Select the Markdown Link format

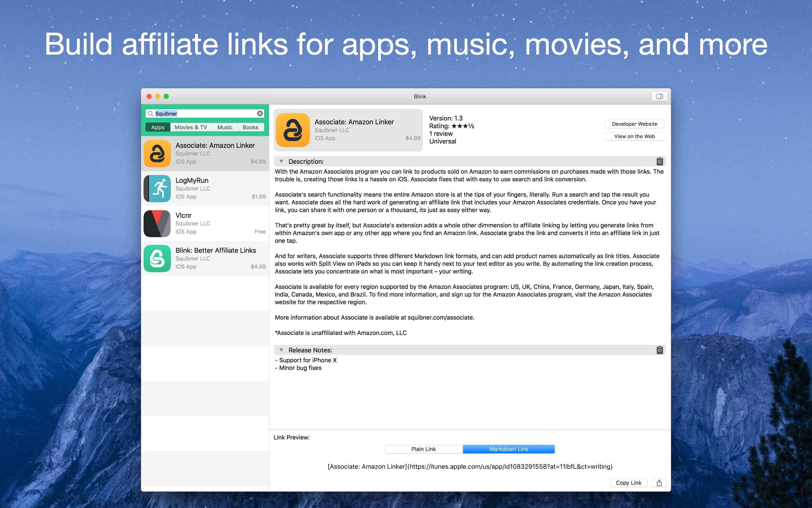(509, 449)
